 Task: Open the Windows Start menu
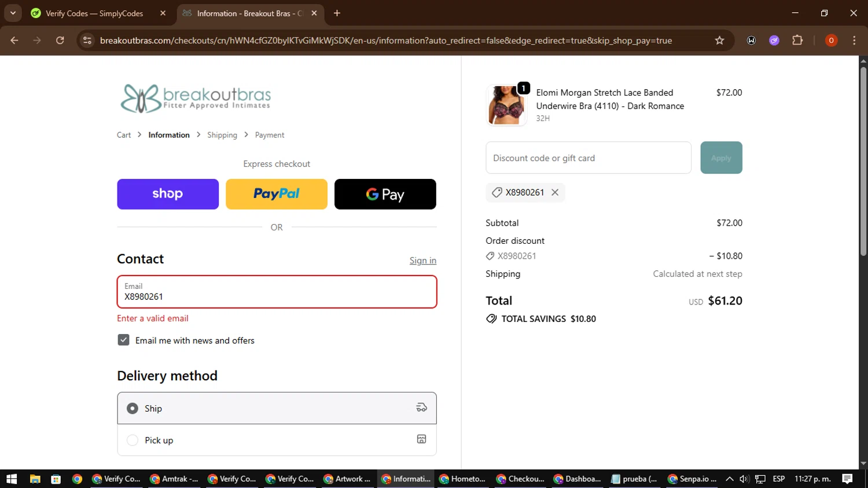tap(12, 479)
